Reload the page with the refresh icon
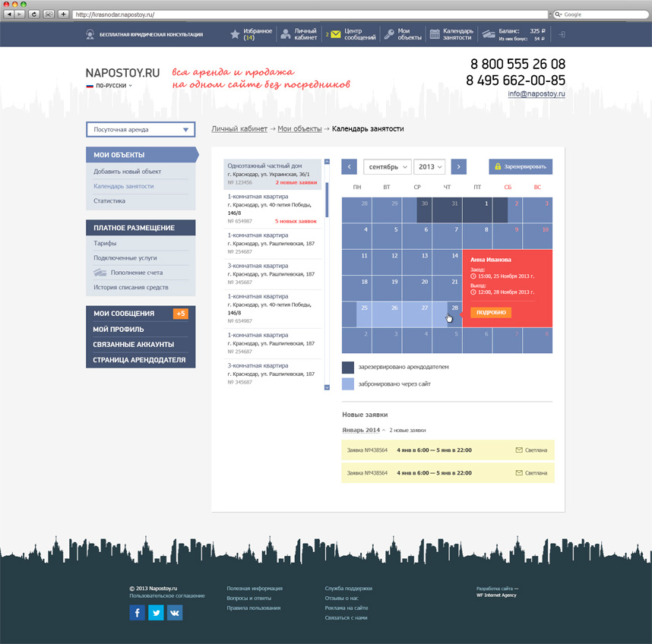Viewport: 652px width, 644px height. 34,14
